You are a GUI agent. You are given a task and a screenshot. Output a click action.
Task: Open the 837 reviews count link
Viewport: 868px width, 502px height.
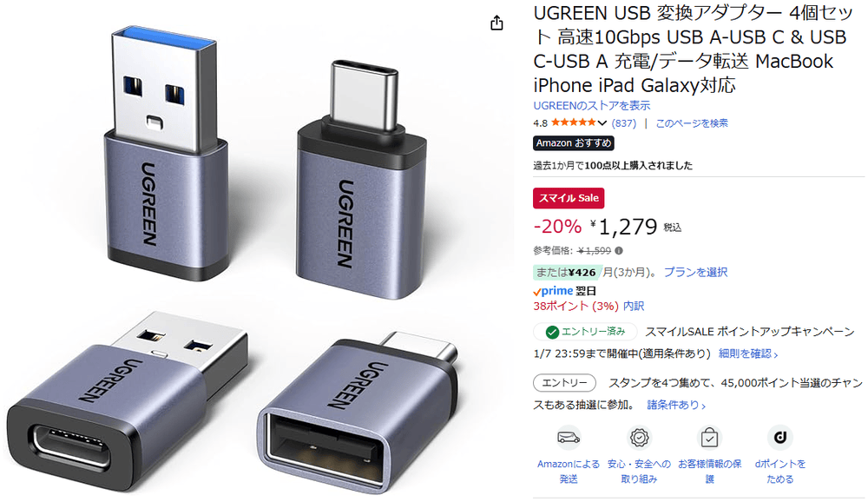(x=624, y=123)
